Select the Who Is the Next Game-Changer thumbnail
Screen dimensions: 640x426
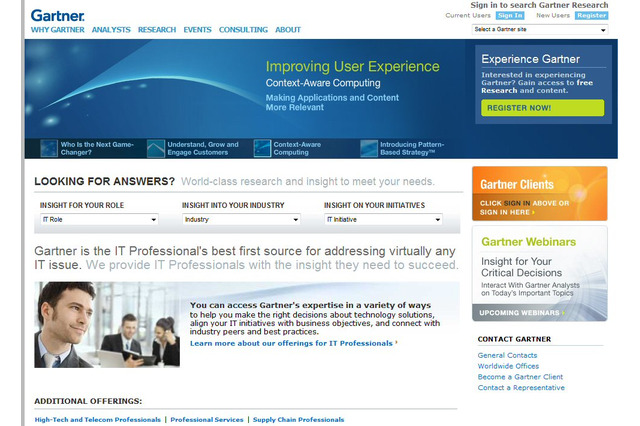click(49, 149)
